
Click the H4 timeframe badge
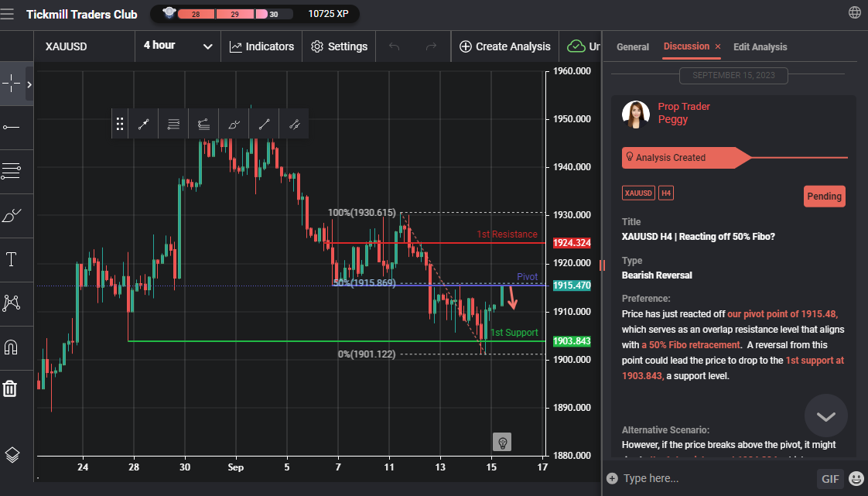click(666, 193)
